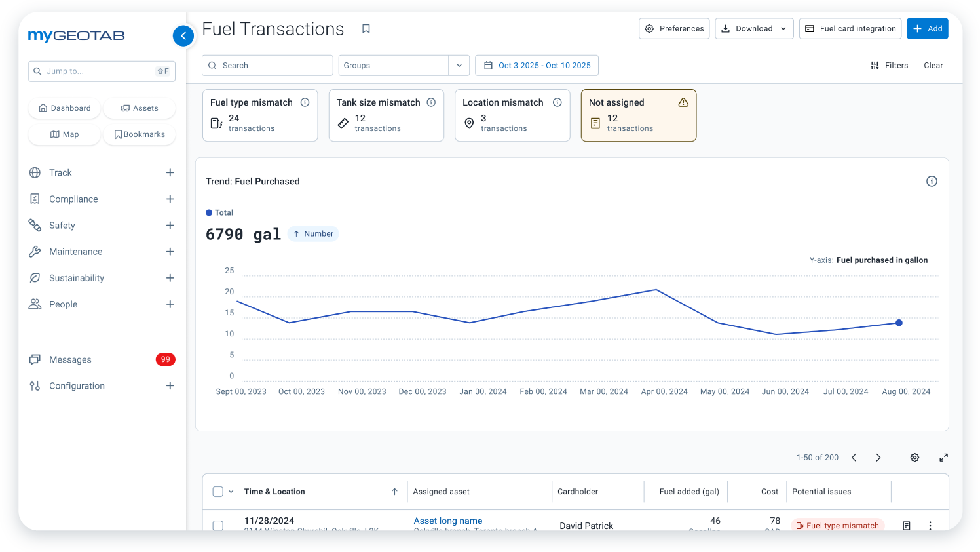Click the Potential issues column header

pyautogui.click(x=821, y=492)
